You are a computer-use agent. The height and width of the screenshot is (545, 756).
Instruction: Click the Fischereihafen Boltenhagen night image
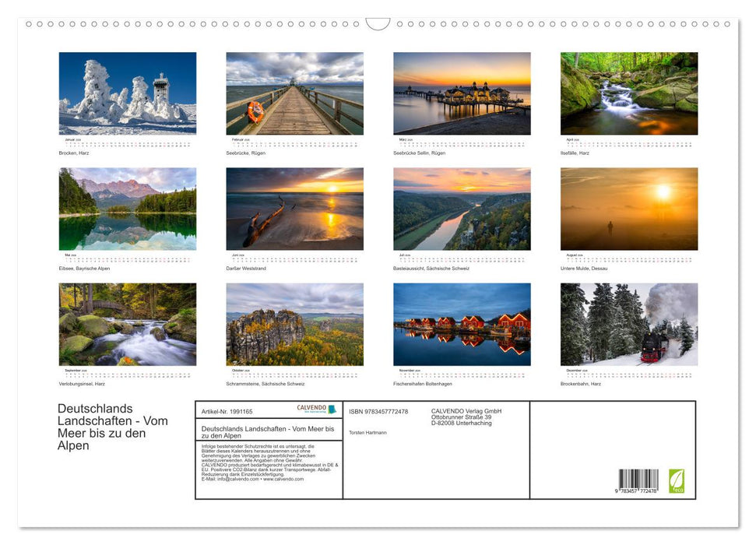[463, 323]
